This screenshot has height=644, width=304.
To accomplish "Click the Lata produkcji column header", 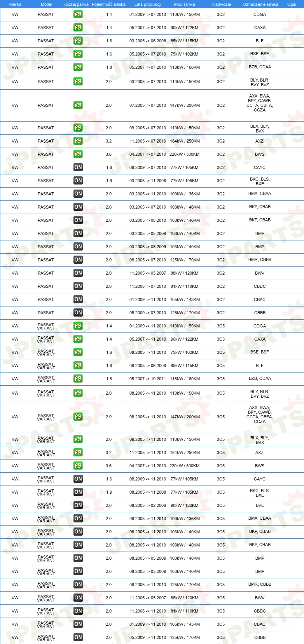I will [148, 4].
